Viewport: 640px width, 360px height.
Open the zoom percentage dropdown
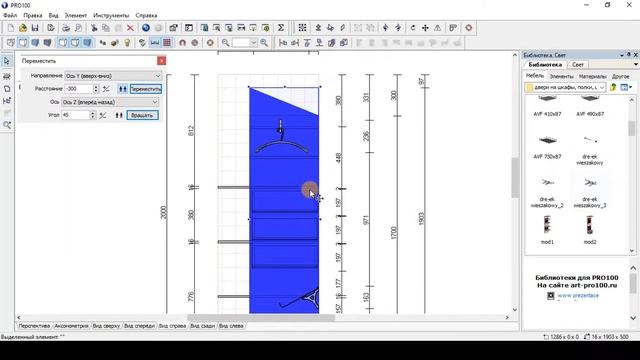(x=253, y=42)
